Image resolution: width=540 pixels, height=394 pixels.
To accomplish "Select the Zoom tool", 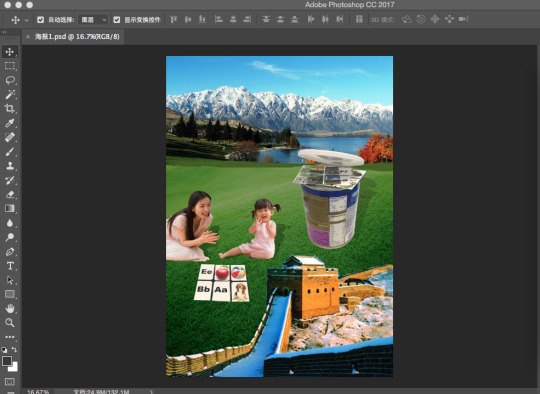I will (10, 322).
